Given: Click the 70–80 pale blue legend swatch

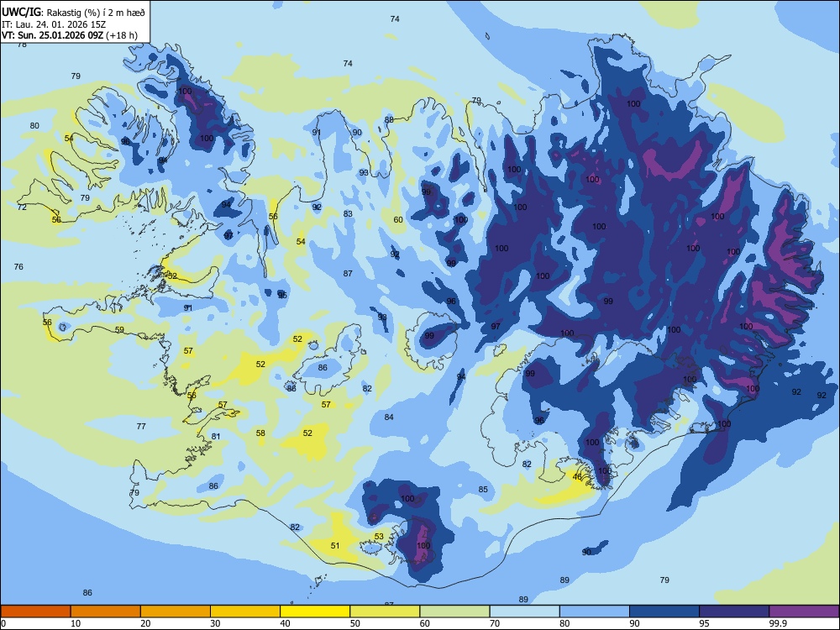Looking at the screenshot, I should point(524,612).
